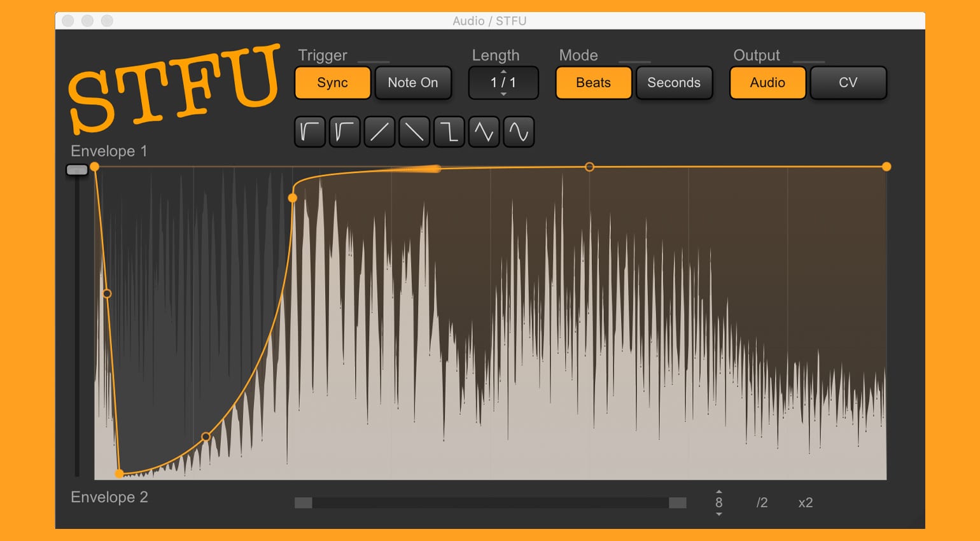Decrease Length value with down arrow

click(503, 94)
